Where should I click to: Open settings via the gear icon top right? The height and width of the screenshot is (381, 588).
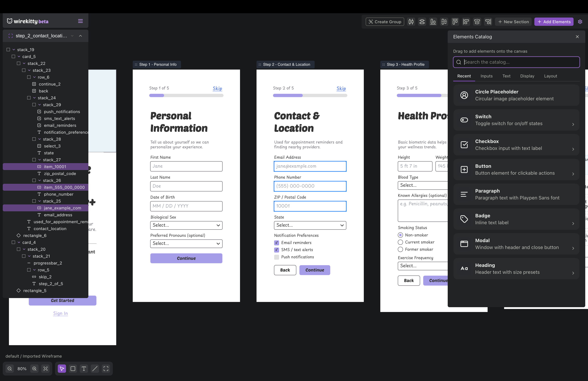coord(580,22)
